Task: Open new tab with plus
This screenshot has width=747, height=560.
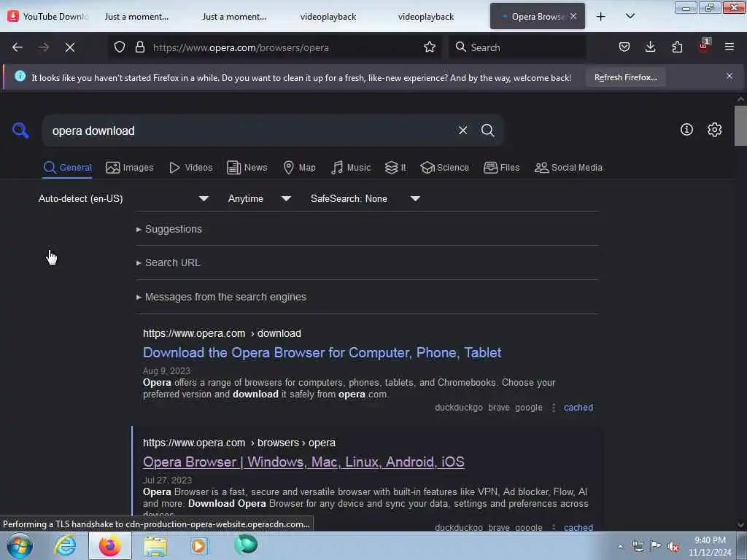Action: coord(601,17)
